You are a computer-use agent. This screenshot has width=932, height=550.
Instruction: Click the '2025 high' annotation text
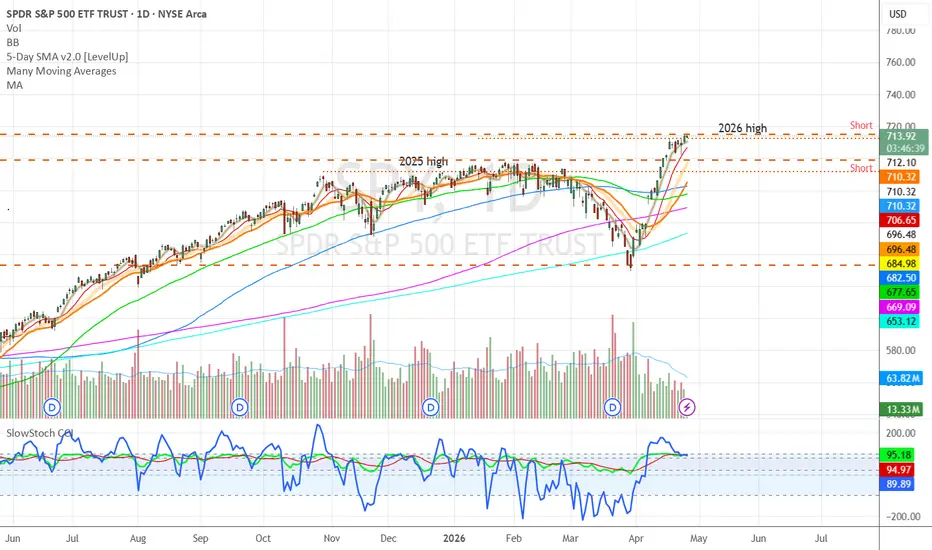point(423,161)
